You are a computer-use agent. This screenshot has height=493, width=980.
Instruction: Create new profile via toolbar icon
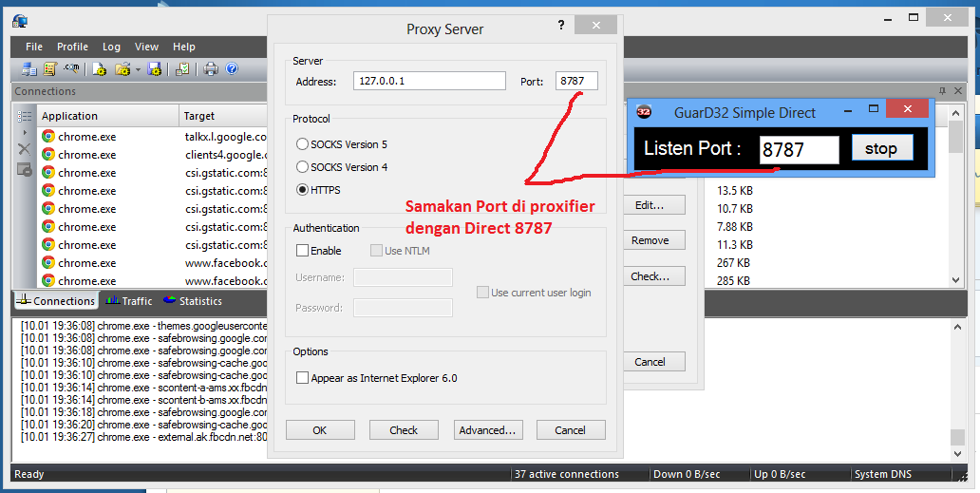[x=100, y=69]
